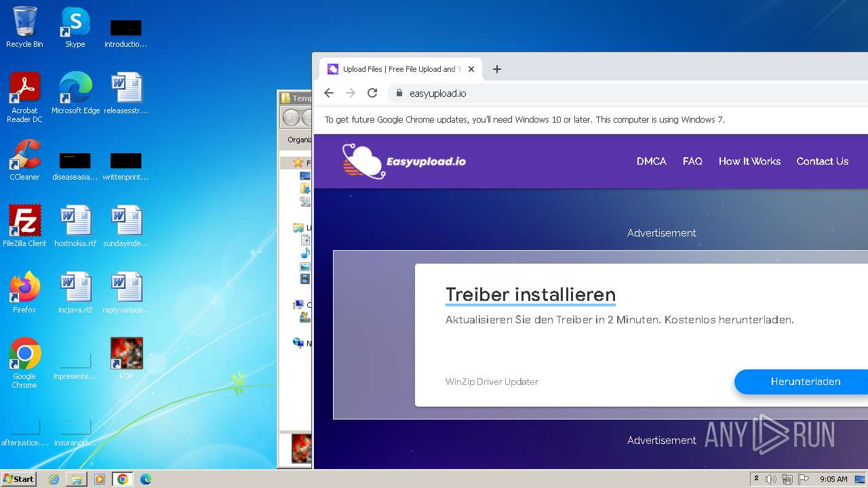Select the releasesstr… Word document
This screenshot has width=868, height=488.
tap(126, 94)
